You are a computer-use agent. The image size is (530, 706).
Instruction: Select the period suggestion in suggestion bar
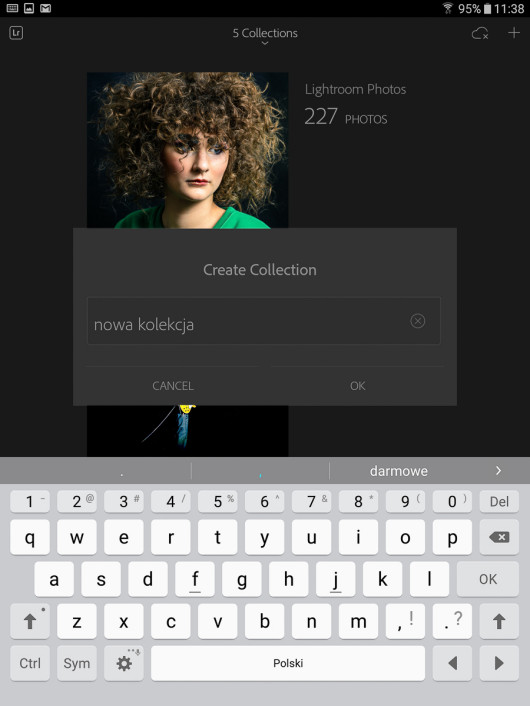(122, 471)
